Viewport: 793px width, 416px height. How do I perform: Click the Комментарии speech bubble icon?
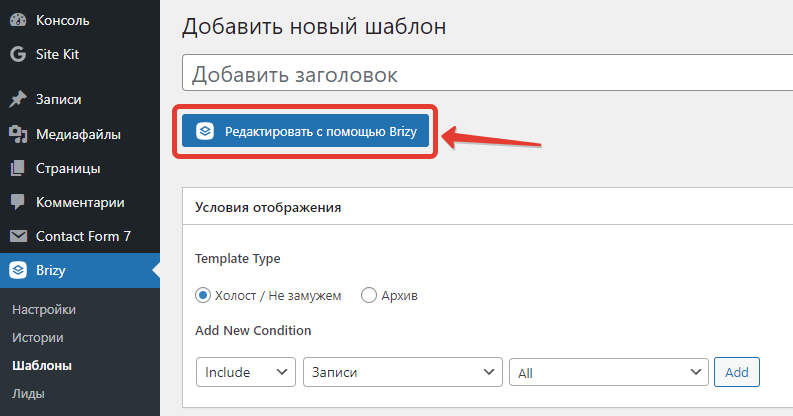pos(18,202)
